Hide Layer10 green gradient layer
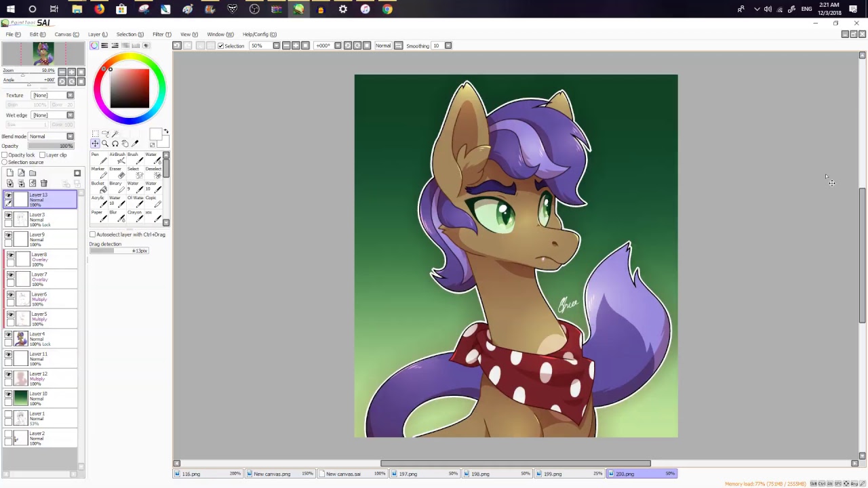 (8, 394)
